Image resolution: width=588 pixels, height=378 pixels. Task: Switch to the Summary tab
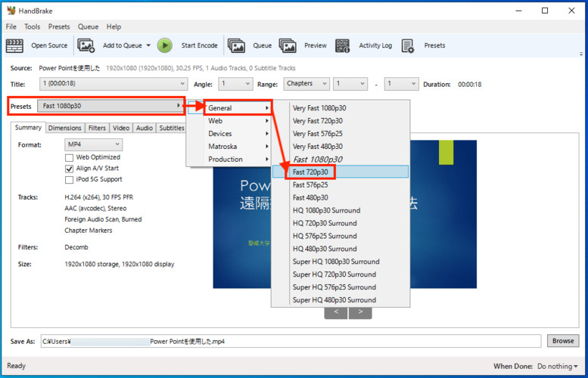[28, 127]
